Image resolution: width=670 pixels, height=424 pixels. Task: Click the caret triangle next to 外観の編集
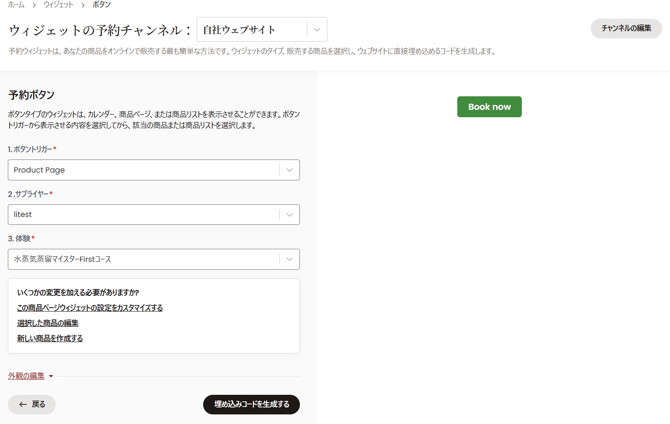pyautogui.click(x=51, y=377)
